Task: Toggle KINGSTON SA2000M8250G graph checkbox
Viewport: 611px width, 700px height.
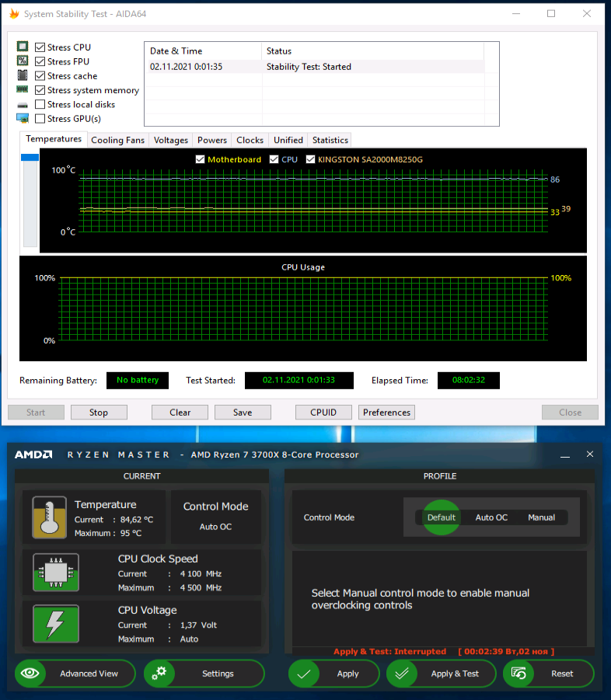Action: (310, 159)
